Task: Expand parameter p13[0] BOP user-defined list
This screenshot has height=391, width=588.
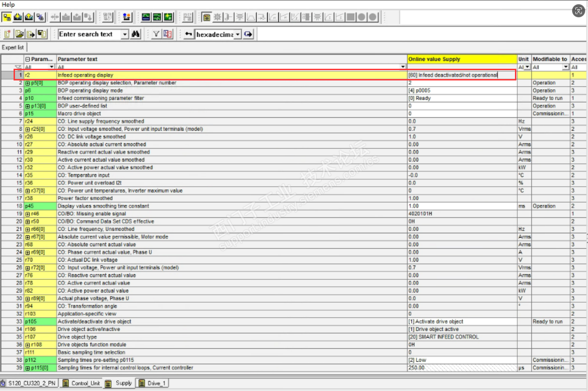Action: tap(28, 106)
